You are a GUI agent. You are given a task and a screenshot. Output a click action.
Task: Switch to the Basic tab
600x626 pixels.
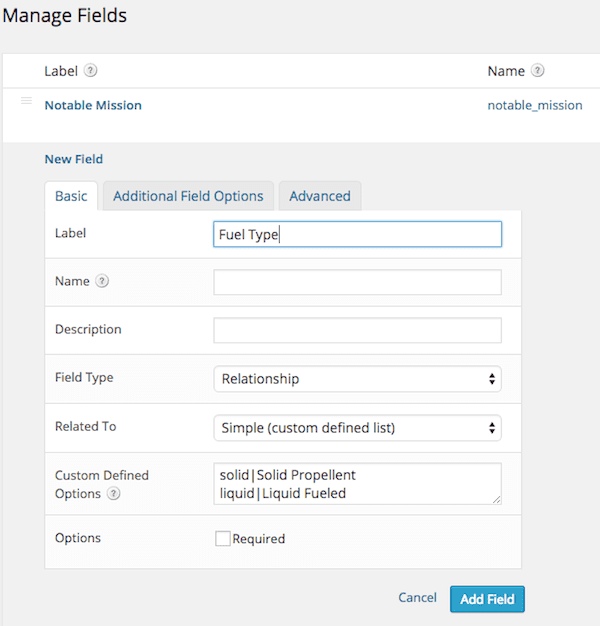click(71, 196)
